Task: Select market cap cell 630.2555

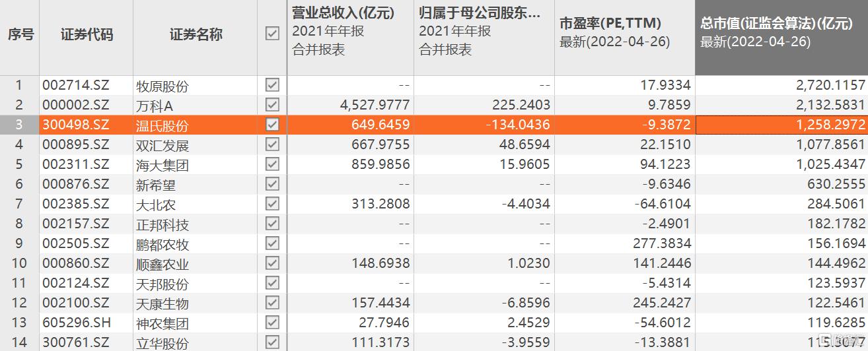Action: (x=836, y=184)
